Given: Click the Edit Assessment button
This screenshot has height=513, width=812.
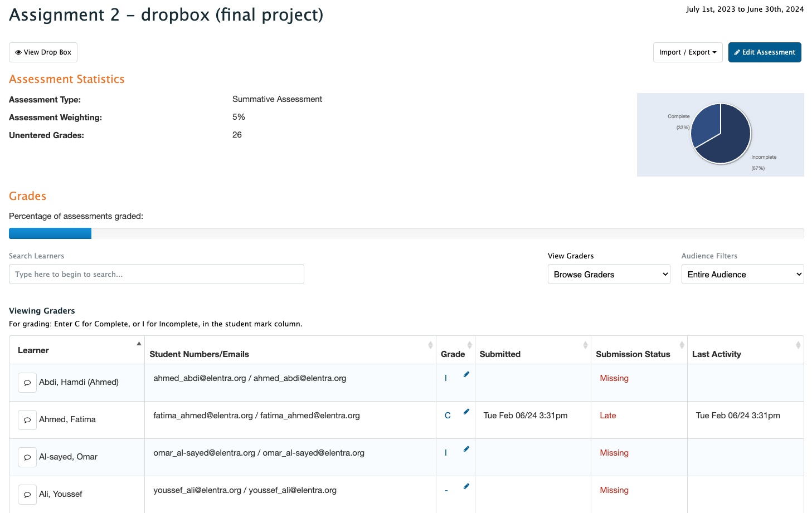Looking at the screenshot, I should [764, 52].
